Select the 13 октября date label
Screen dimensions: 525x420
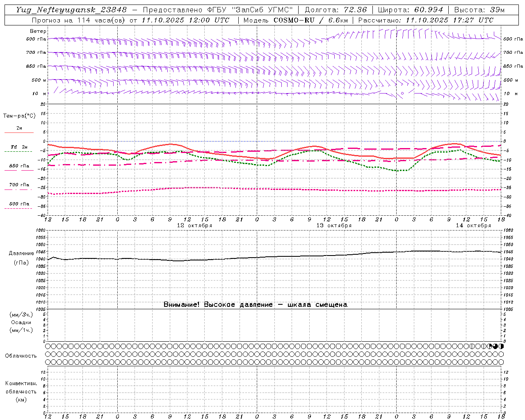(334, 226)
